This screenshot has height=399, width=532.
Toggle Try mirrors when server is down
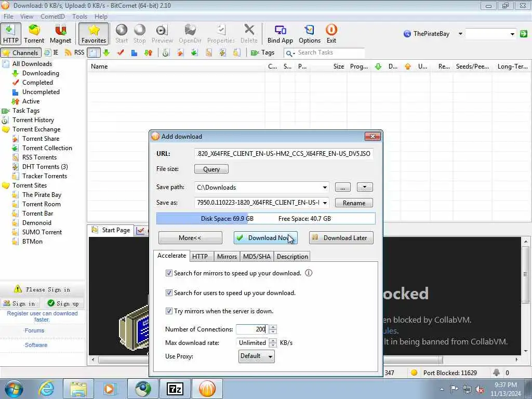[x=169, y=311]
